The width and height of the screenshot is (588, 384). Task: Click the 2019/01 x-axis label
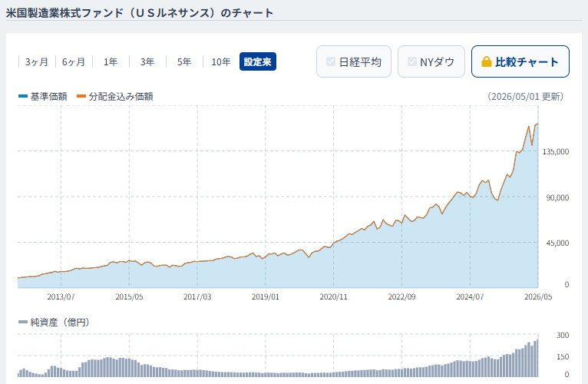tap(265, 296)
